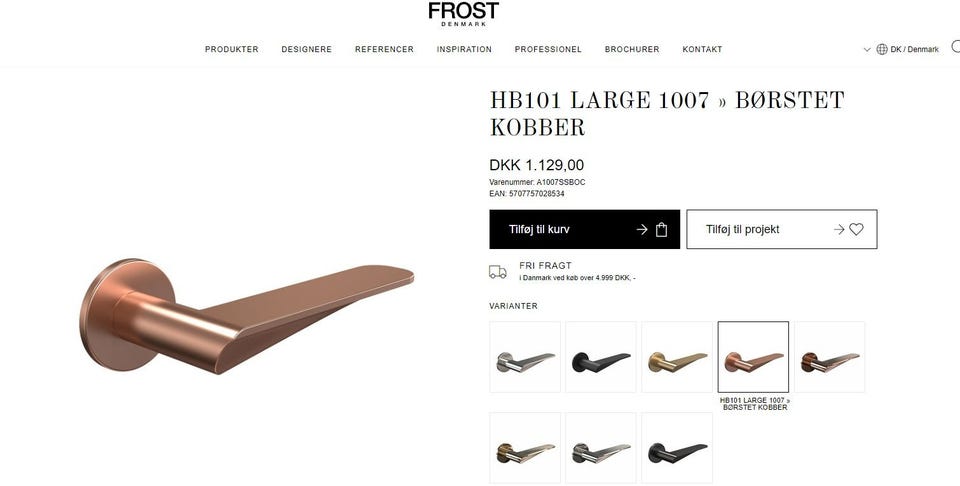The width and height of the screenshot is (960, 486).
Task: Select the brushed steel handle variant
Action: click(525, 357)
